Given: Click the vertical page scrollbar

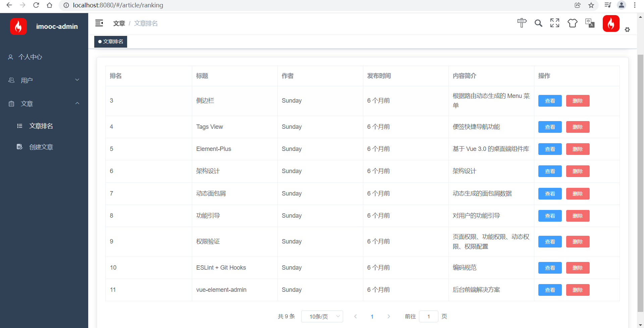Looking at the screenshot, I should (641, 183).
